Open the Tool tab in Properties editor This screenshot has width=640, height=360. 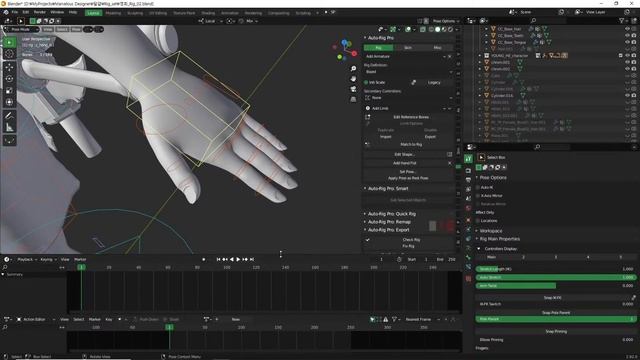click(468, 158)
